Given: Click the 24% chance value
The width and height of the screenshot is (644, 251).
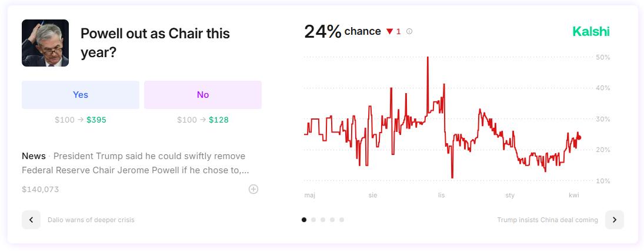Looking at the screenshot, I should pyautogui.click(x=322, y=32).
